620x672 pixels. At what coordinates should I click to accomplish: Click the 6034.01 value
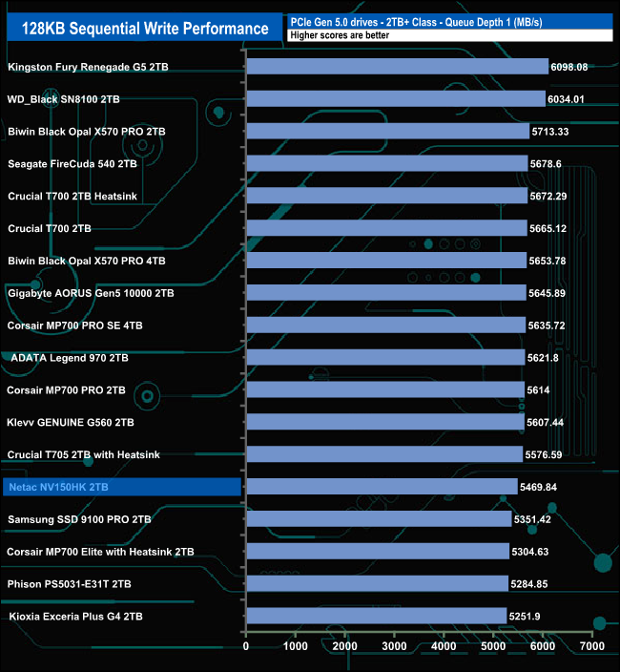point(566,99)
